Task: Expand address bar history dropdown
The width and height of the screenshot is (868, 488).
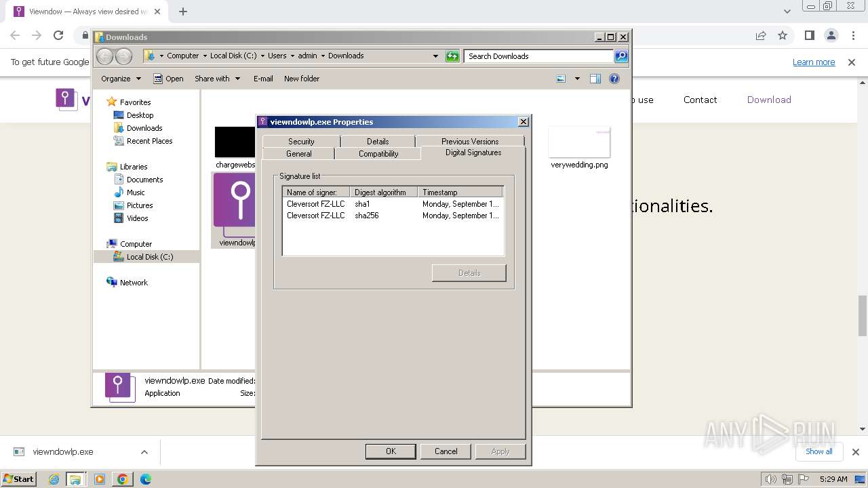Action: [x=435, y=56]
